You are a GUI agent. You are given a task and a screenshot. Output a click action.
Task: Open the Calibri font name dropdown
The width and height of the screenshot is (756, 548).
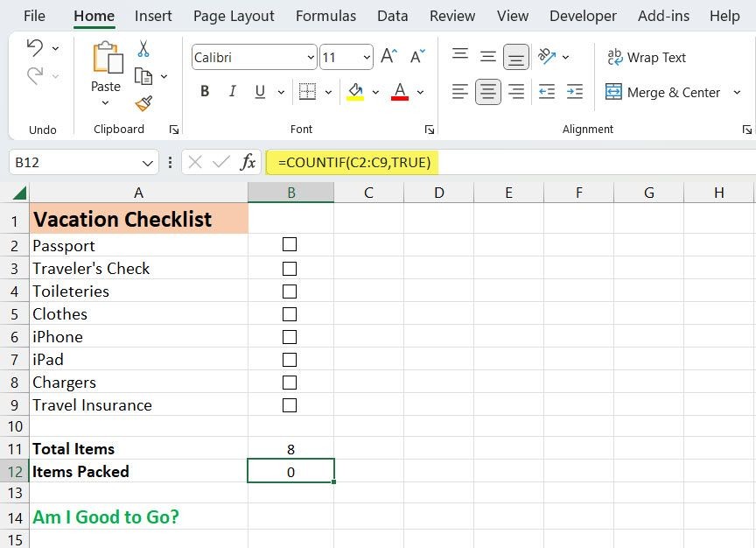click(x=311, y=58)
